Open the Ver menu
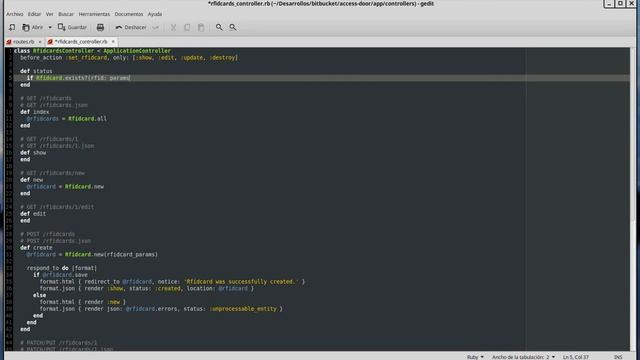Viewport: 640px width, 360px height. pyautogui.click(x=49, y=14)
